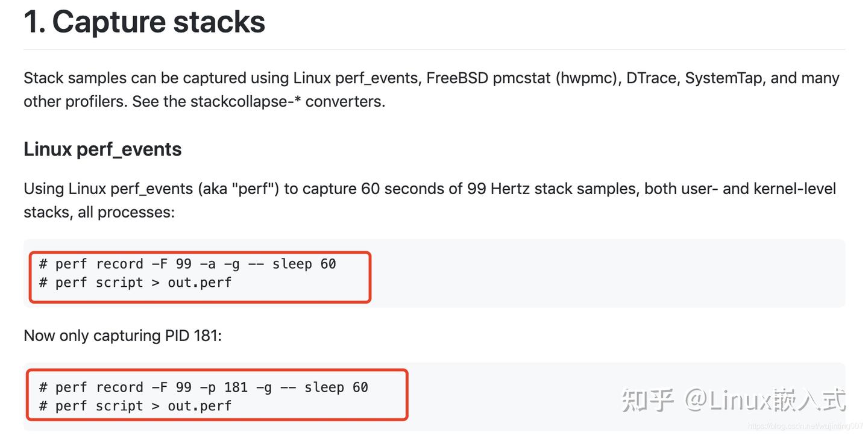Viewport: 868px width, 435px height.
Task: Click the "stackcollapse-*" converters mention
Action: (246, 101)
